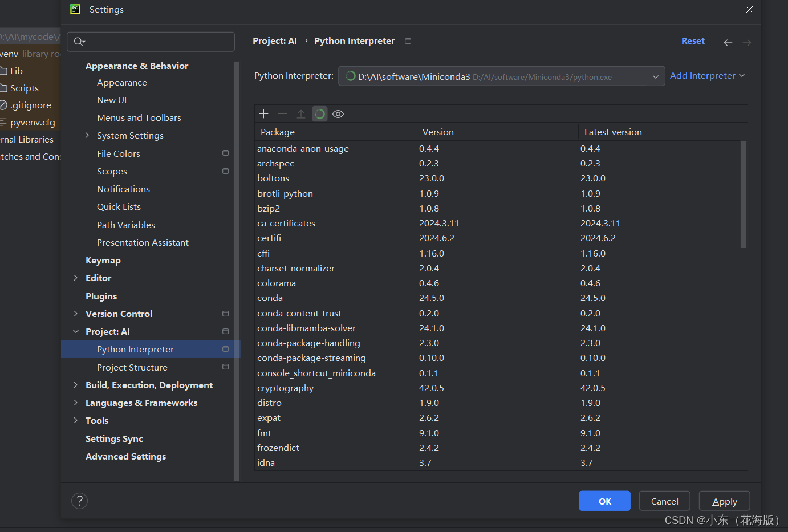Screen dimensions: 788x532
Task: Open Advanced Settings page
Action: [125, 457]
